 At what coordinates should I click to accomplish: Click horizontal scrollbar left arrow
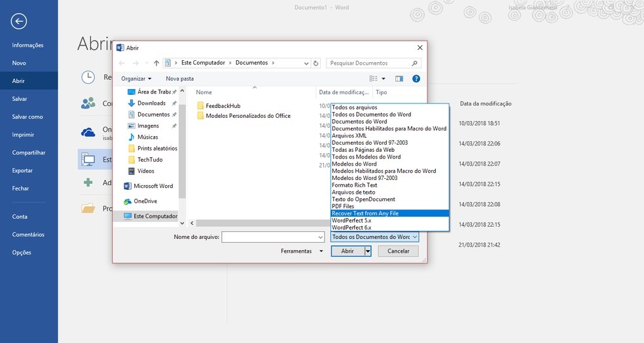coord(192,223)
